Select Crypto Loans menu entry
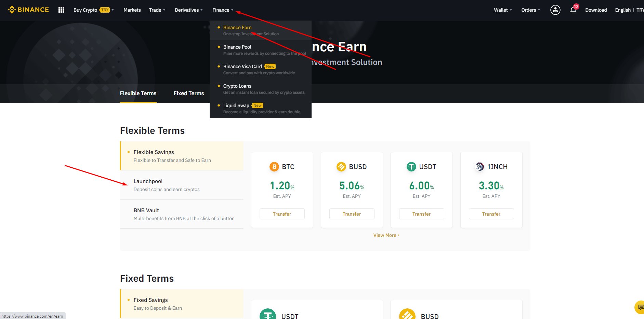Screen dimensions: 644x319 261,89
